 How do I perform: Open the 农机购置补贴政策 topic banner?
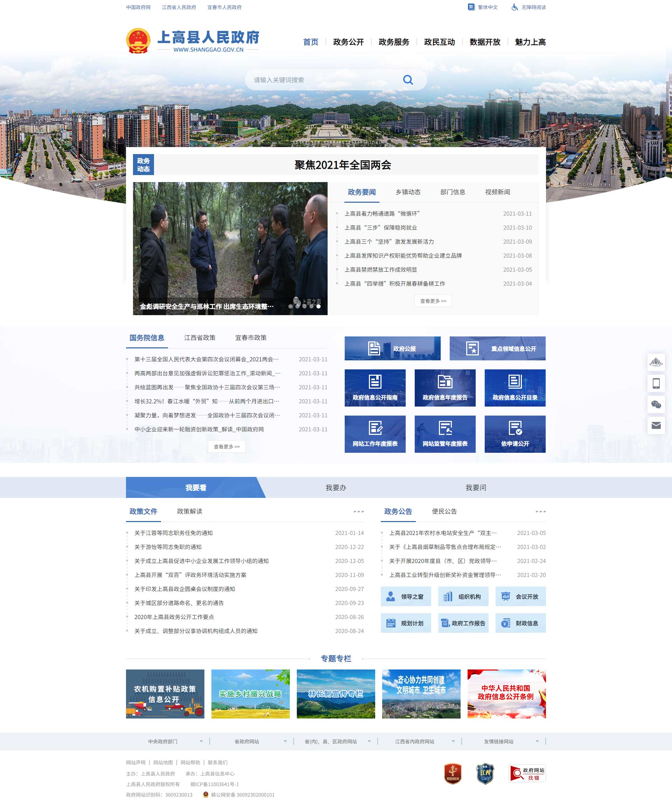(x=165, y=694)
